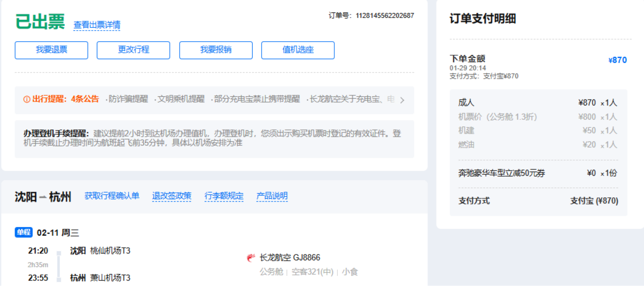Click the orange travel reminder warning icon
The width and height of the screenshot is (644, 286).
click(27, 99)
